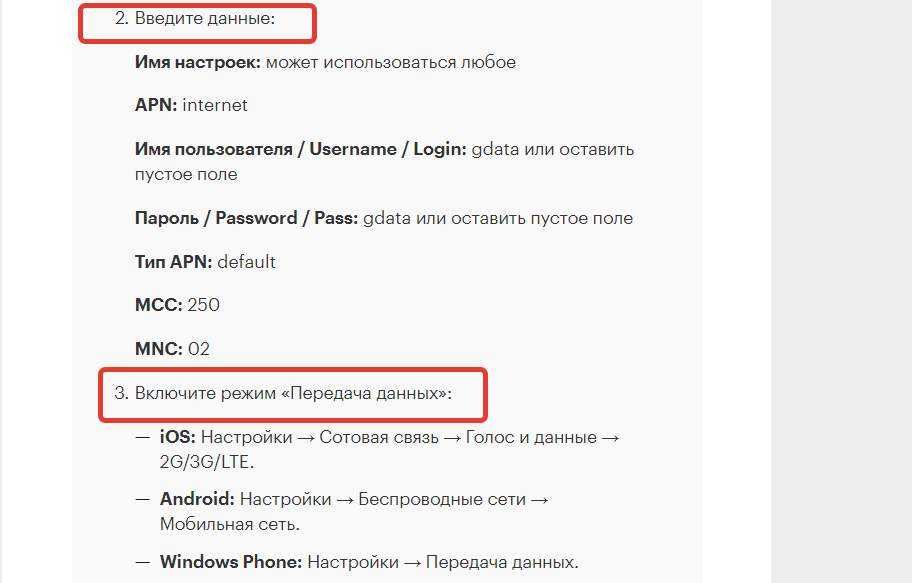Click the bold "Тип APN:" label
912x583 pixels.
point(173,262)
